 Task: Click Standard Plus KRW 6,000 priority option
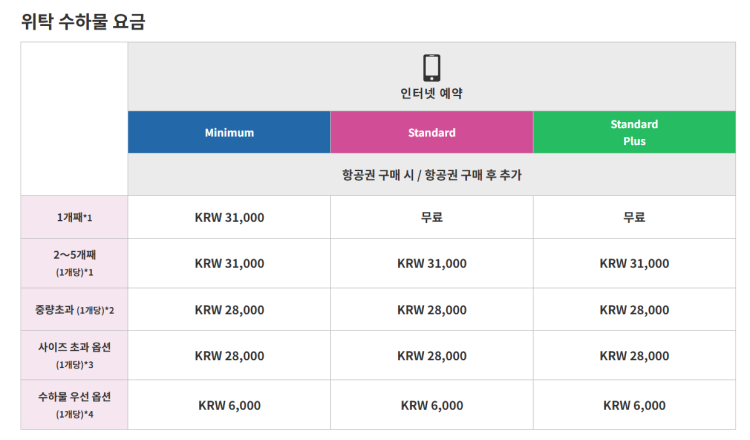click(634, 405)
